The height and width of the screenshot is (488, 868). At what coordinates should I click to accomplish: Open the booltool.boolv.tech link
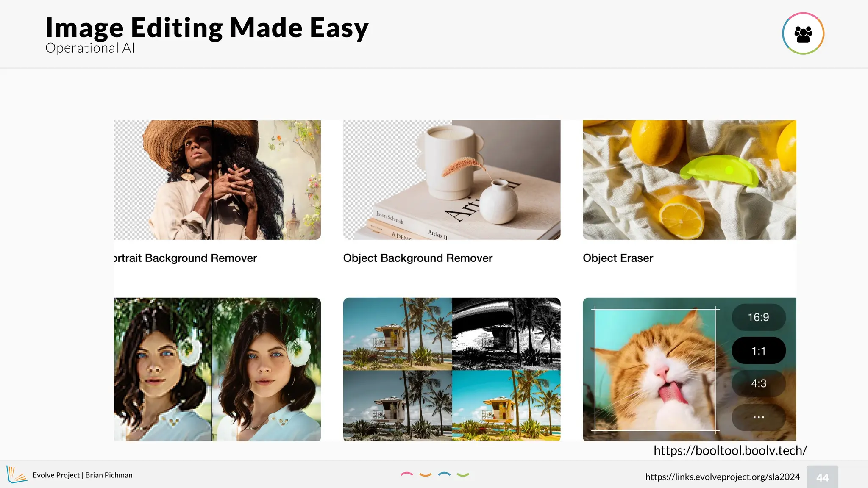coord(730,450)
